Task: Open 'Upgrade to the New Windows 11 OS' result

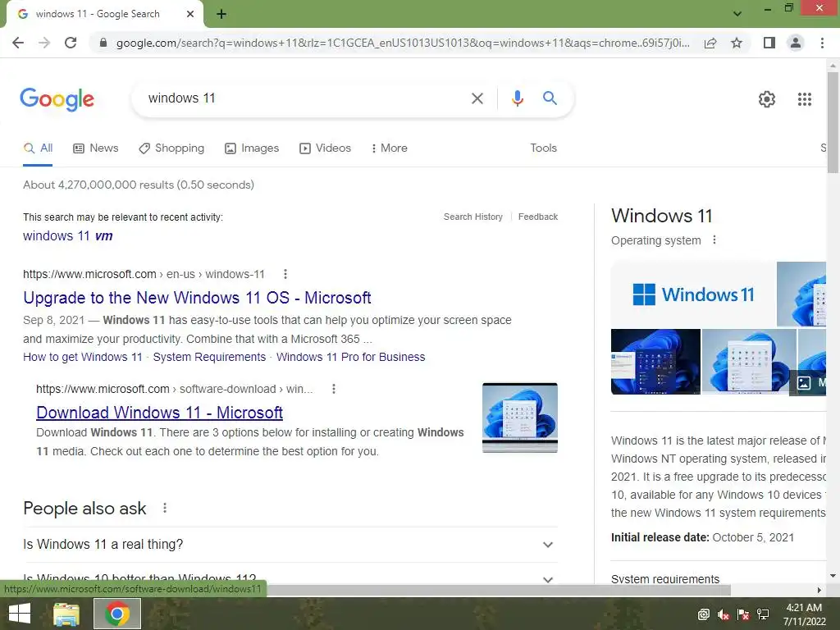Action: point(197,298)
